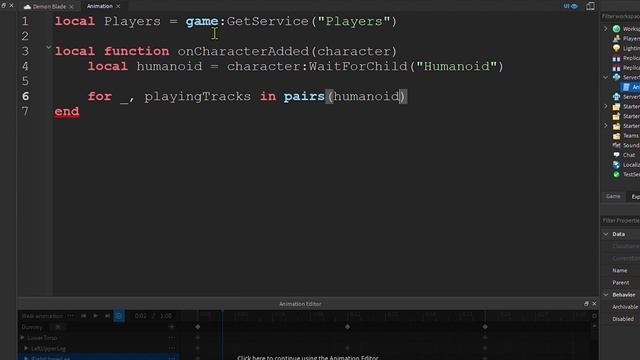This screenshot has width=640, height=360.
Task: Click here to continue using Animation Editor
Action: coord(308,357)
